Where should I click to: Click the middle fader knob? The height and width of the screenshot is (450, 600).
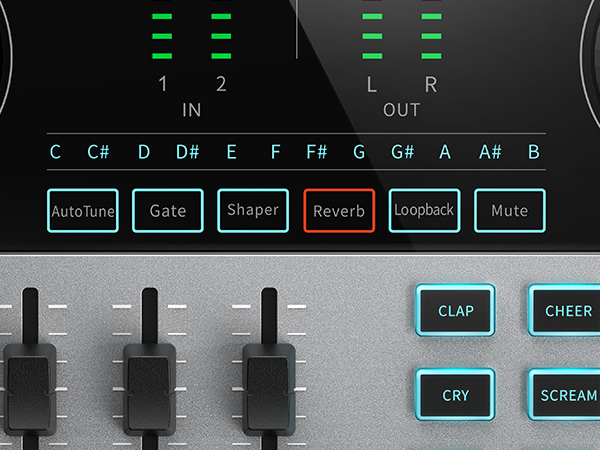click(x=149, y=385)
